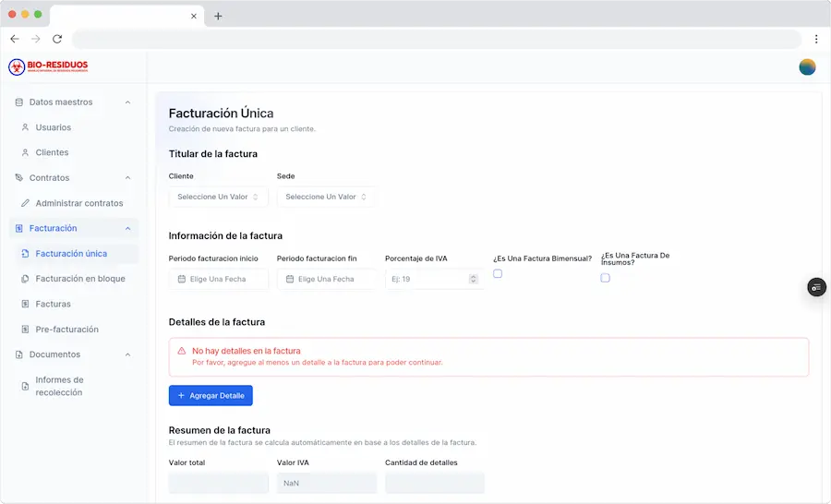Image resolution: width=831 pixels, height=504 pixels.
Task: Click the Valor total field
Action: [x=218, y=483]
